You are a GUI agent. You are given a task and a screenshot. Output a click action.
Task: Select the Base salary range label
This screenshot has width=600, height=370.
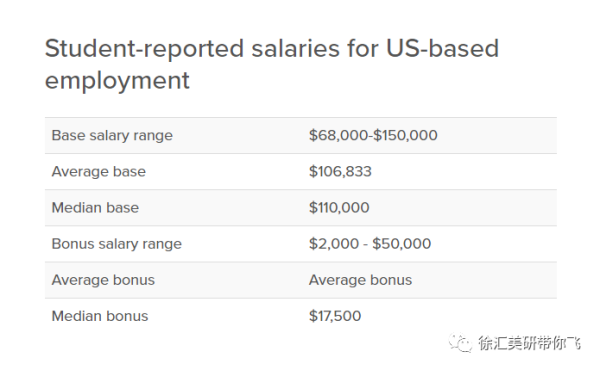tap(112, 135)
